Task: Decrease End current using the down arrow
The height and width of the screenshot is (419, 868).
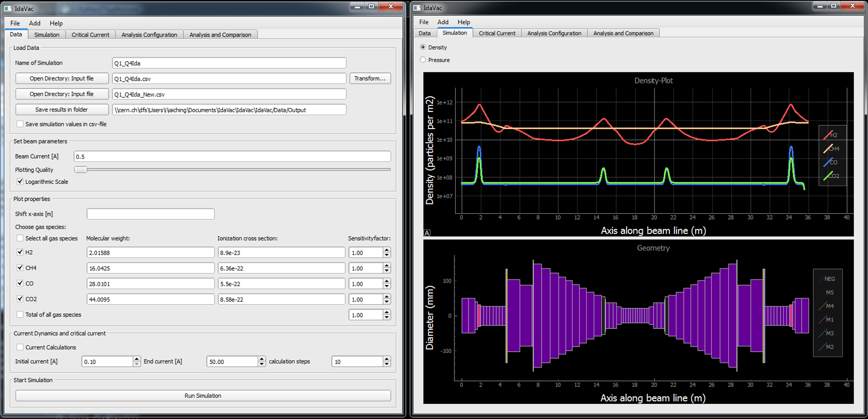Action: 262,364
